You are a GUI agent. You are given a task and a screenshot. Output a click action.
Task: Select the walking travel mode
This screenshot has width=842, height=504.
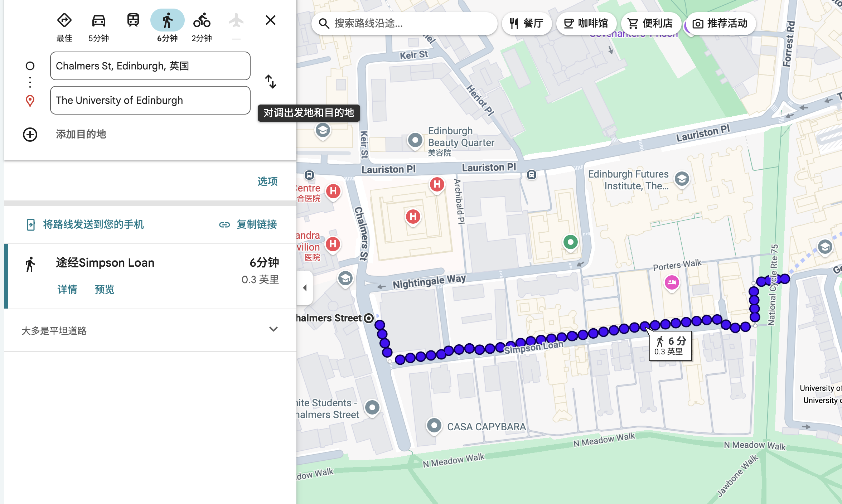coord(167,20)
